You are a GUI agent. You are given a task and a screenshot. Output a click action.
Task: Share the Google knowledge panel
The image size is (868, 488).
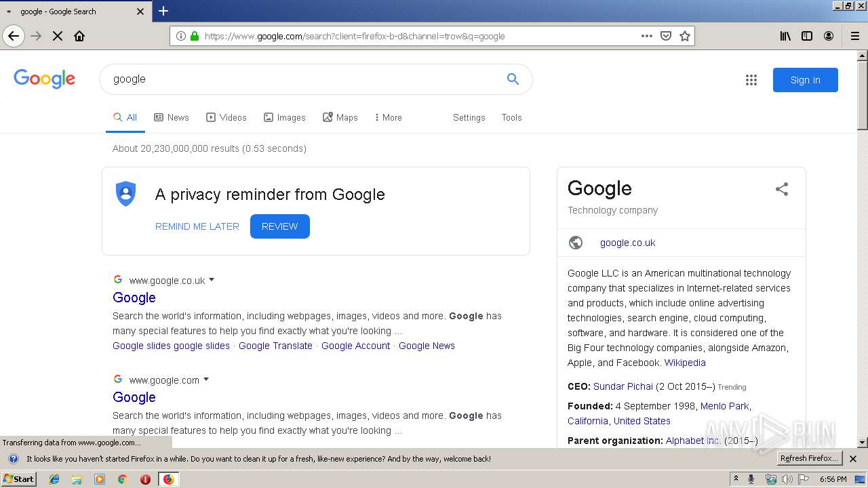pyautogui.click(x=782, y=189)
